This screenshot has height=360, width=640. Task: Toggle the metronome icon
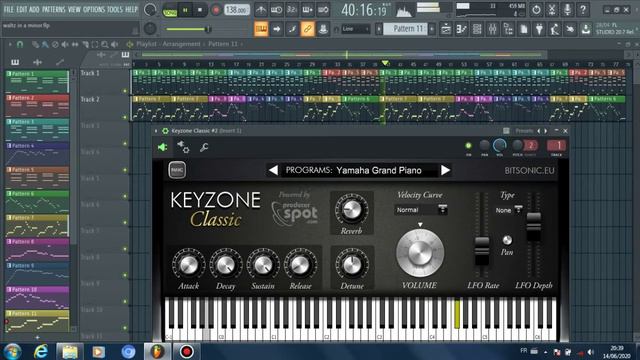[x=261, y=10]
